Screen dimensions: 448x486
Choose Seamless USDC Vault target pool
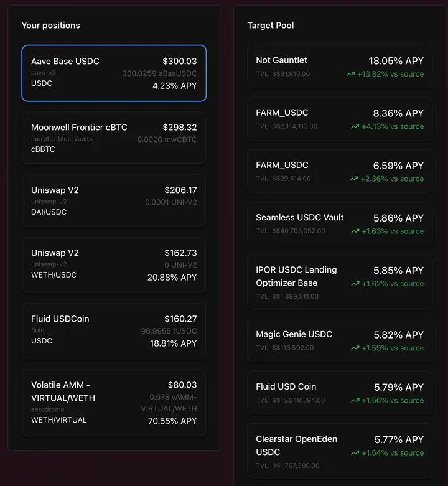[x=340, y=223]
